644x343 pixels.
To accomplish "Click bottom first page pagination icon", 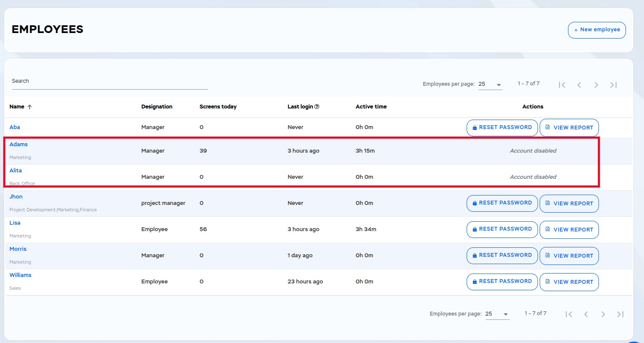I will click(x=569, y=314).
